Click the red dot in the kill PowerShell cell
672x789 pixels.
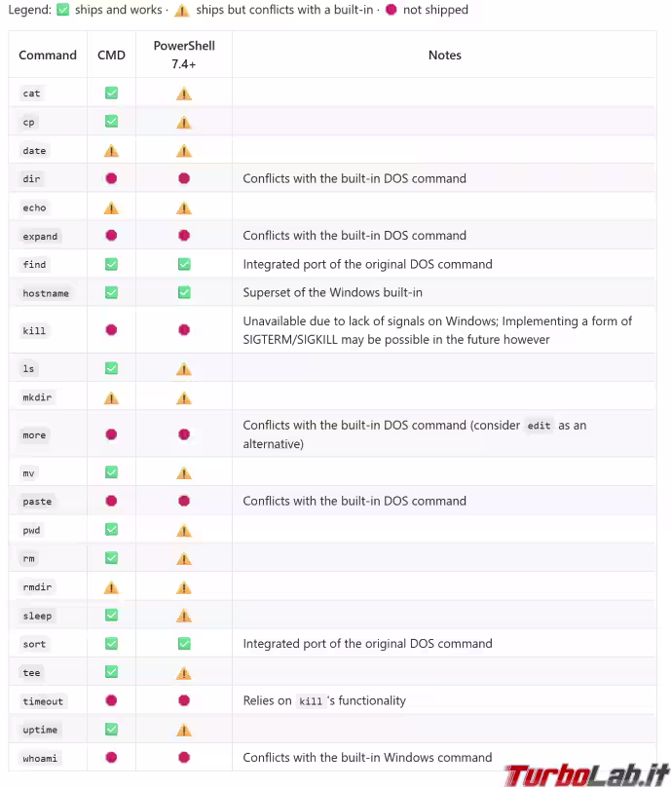tap(184, 330)
